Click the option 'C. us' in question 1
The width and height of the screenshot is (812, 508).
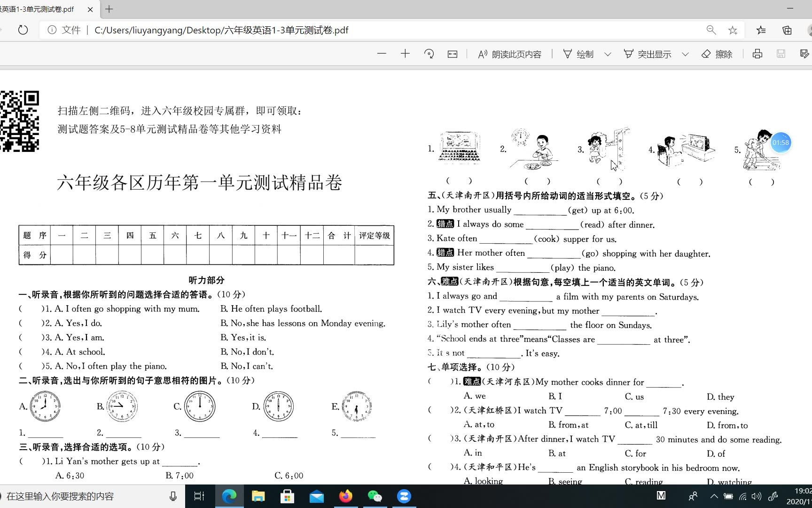[634, 397]
